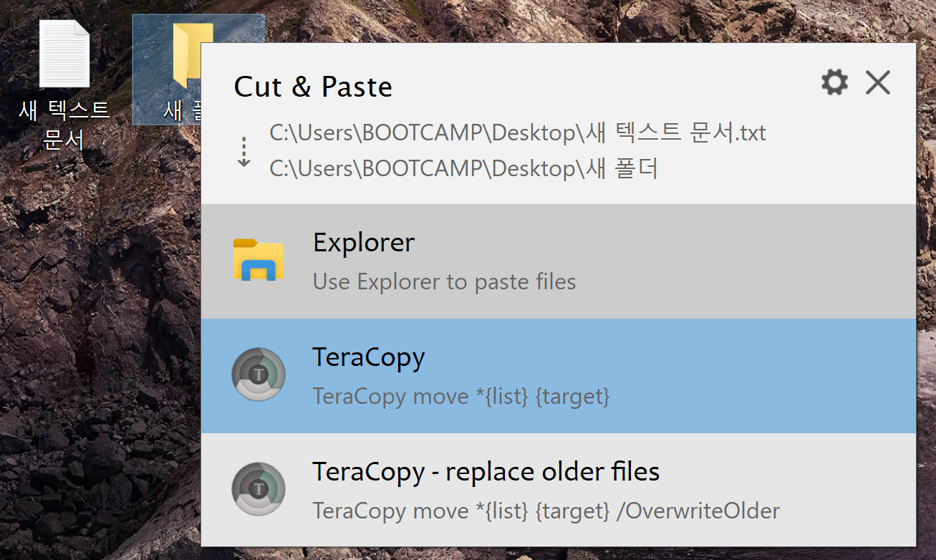Choose the TeraCopy option
936x560 pixels.
click(x=559, y=376)
